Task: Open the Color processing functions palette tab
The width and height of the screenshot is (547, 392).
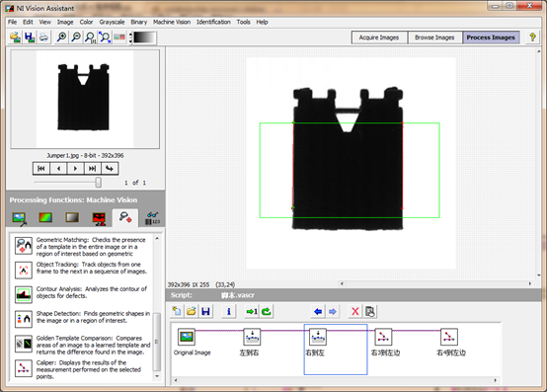Action: coord(45,218)
